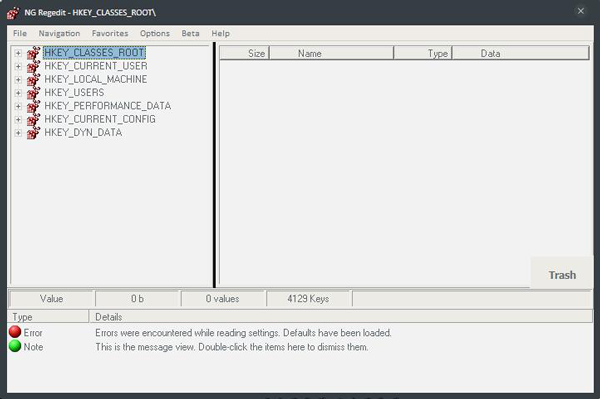The image size is (600, 399).
Task: Select the HKEY_USERS tree label
Action: point(74,93)
